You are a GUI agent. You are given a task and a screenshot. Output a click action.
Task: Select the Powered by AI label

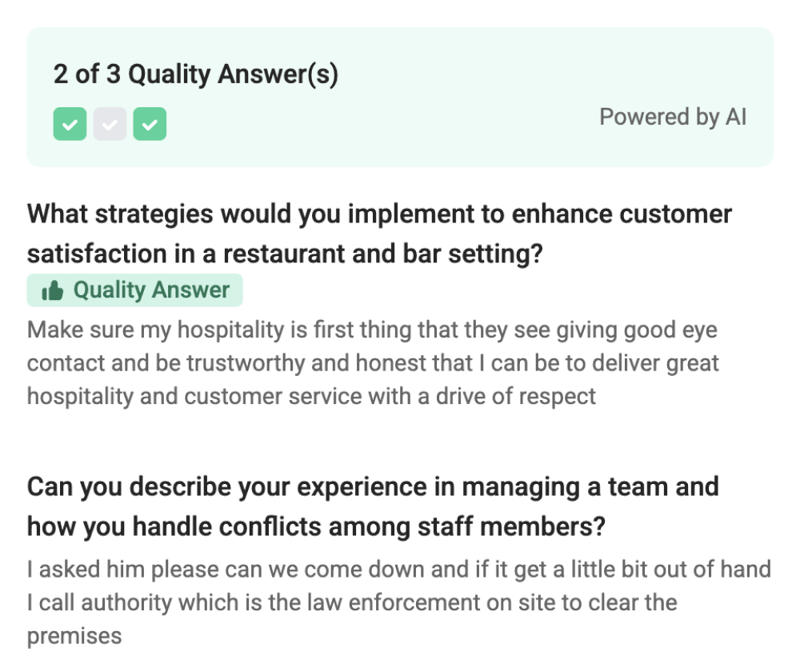[x=673, y=117]
